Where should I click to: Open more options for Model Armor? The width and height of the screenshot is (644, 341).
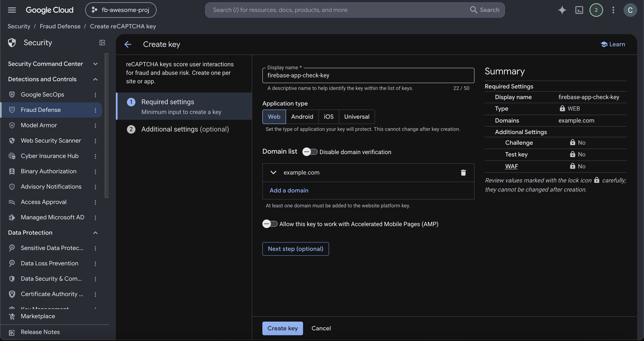coord(95,125)
